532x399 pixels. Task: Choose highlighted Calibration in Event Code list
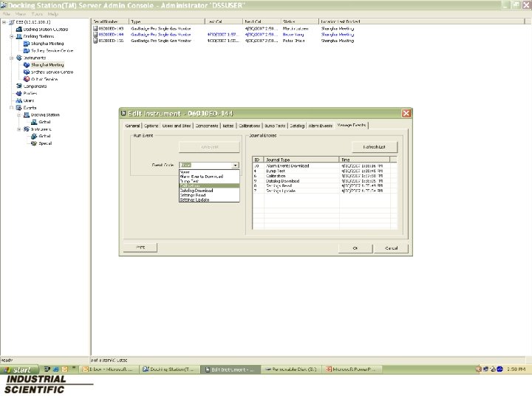[209, 186]
